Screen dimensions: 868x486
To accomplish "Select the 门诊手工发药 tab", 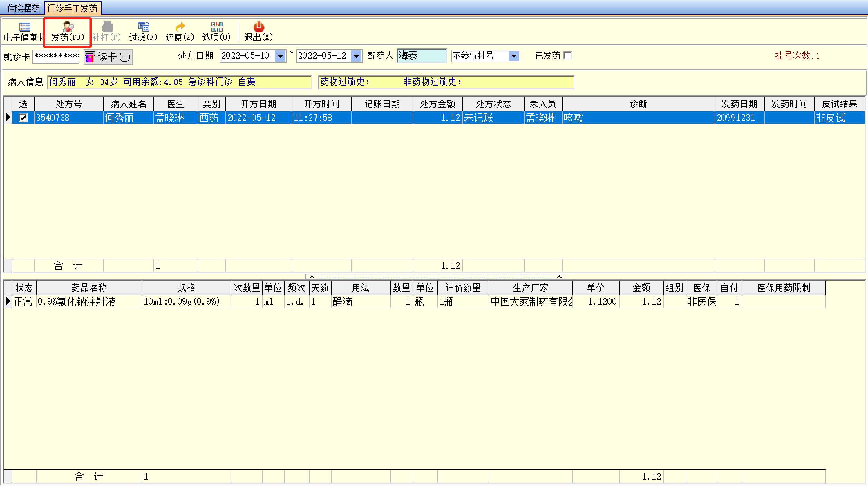I will point(73,8).
